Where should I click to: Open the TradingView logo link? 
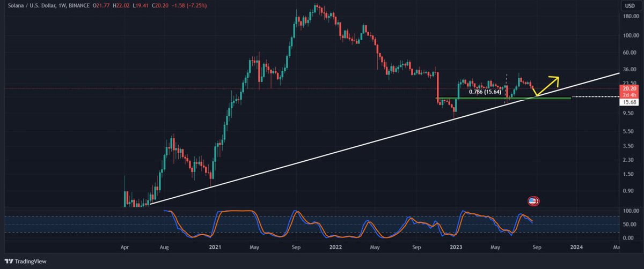(x=25, y=261)
